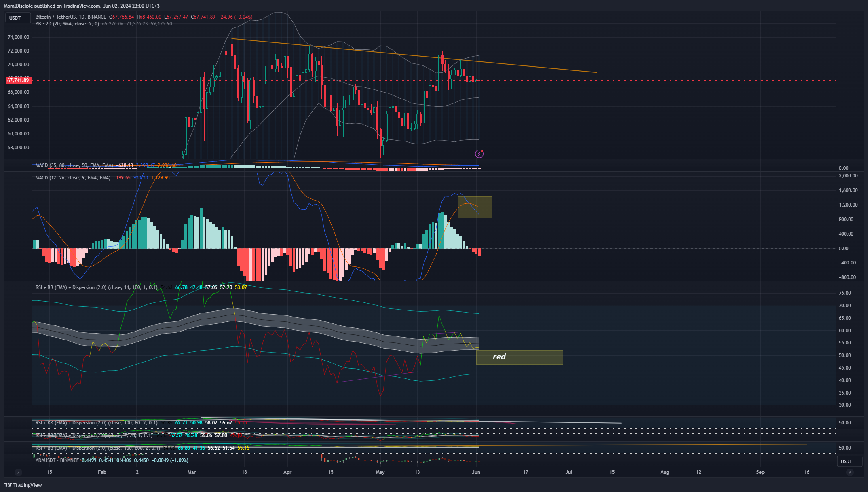Click the 72,000.00 price axis label
Viewport: 868px width, 492px height.
pos(19,51)
